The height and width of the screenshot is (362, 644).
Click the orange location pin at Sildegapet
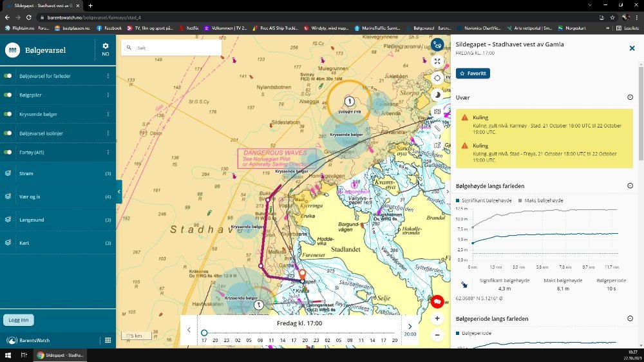[302, 274]
